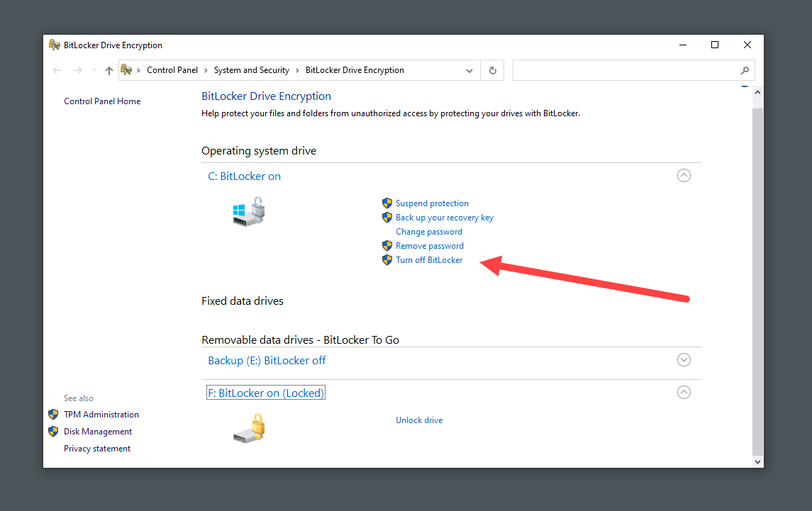Click the shield icon beside Suspend protection
Screen dimensions: 812x511
[386, 203]
